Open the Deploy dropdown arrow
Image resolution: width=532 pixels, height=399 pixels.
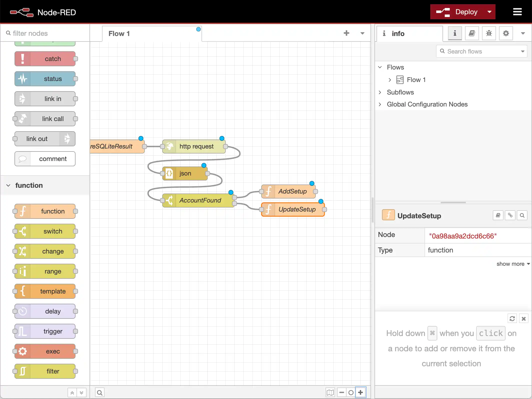(489, 12)
